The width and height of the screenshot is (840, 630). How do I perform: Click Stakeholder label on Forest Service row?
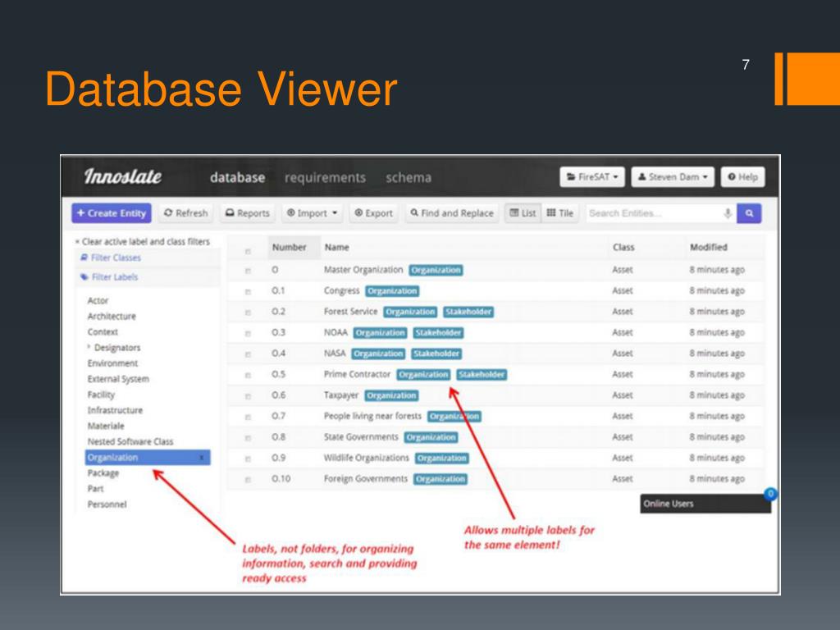pyautogui.click(x=468, y=312)
